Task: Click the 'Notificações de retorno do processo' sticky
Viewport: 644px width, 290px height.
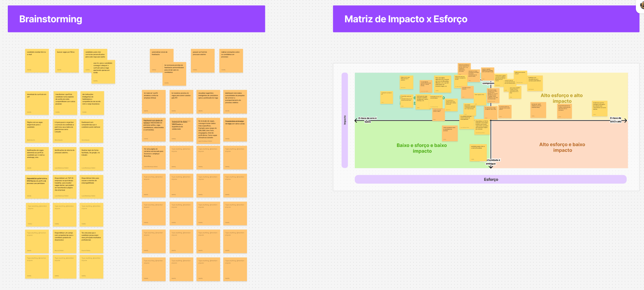Action: (65, 159)
